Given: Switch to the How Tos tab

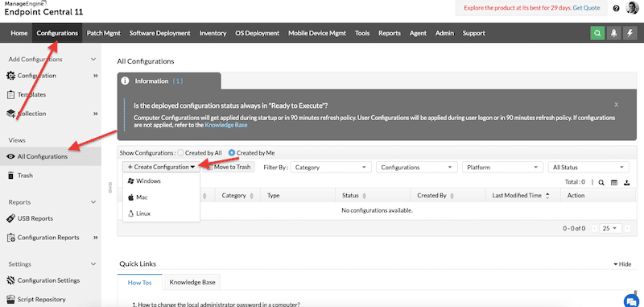Looking at the screenshot, I should pos(139,282).
